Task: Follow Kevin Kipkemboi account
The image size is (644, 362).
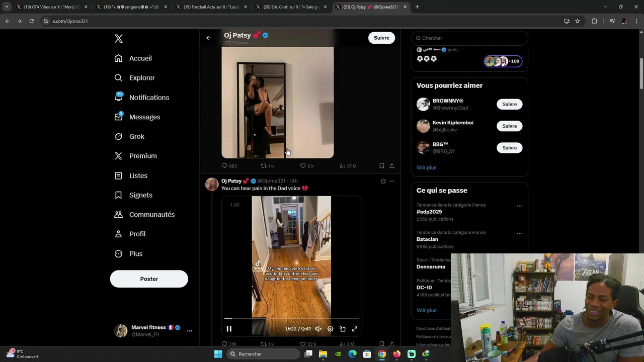Action: [509, 126]
